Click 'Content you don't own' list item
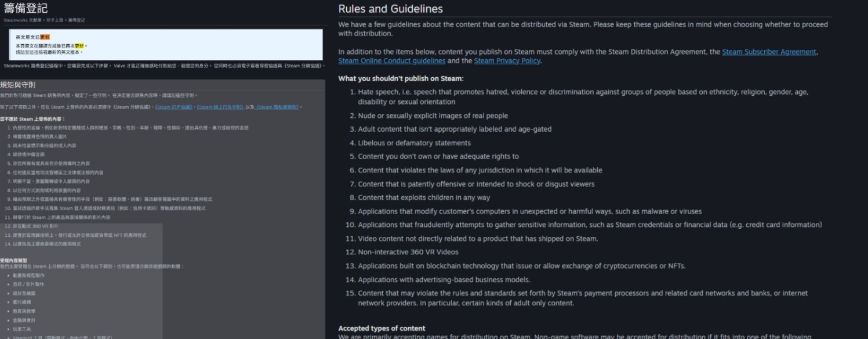 438,157
